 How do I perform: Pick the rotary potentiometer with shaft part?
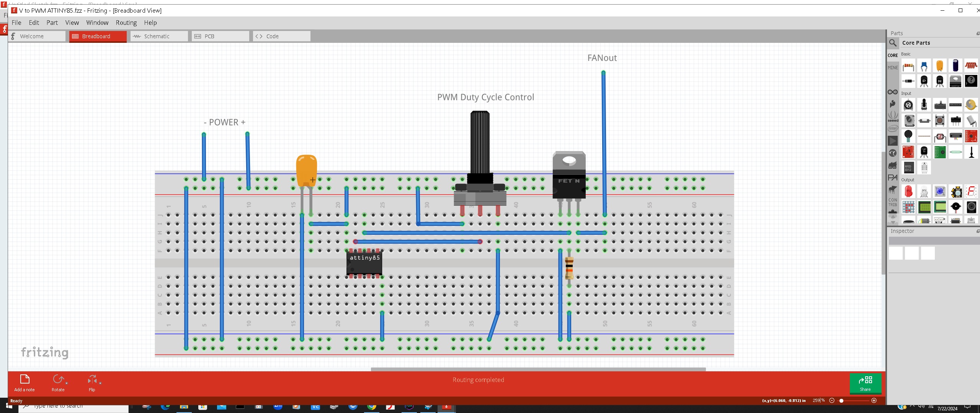(924, 105)
